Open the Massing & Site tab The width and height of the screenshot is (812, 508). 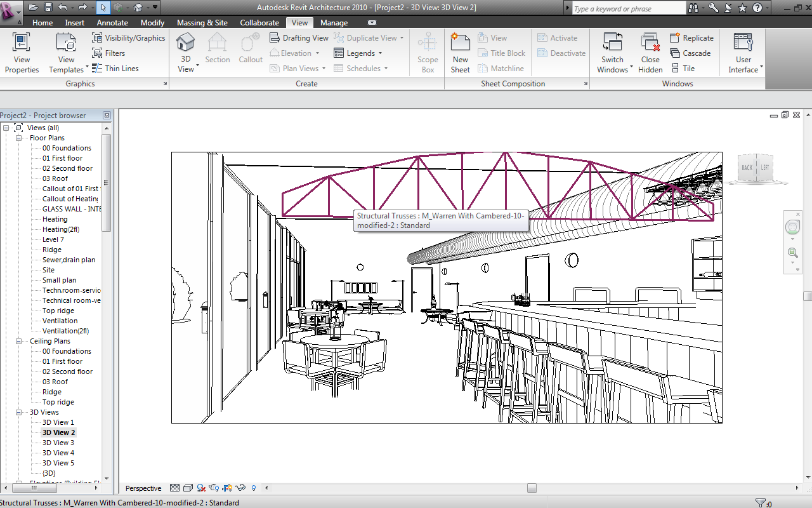point(202,23)
